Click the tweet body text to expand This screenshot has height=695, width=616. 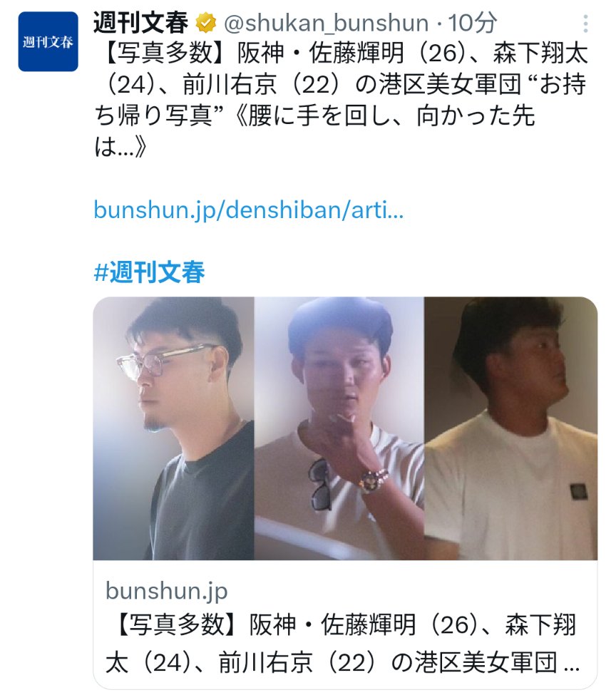341,100
